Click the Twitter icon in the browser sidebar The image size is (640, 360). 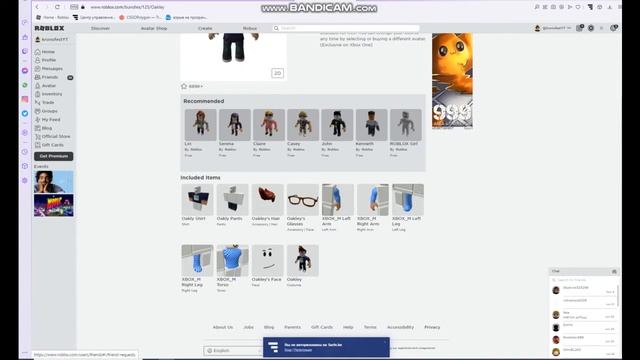[x=25, y=113]
